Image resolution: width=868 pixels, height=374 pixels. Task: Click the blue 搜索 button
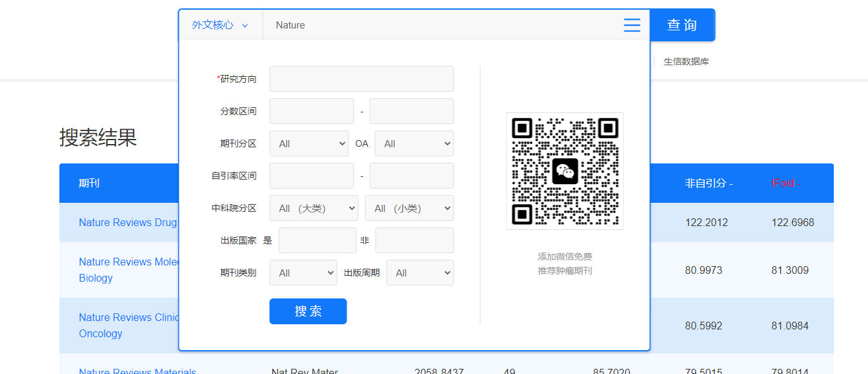(x=308, y=311)
